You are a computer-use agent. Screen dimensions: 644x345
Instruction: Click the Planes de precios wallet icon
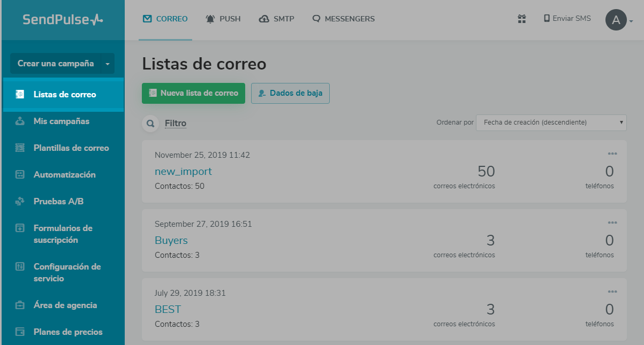[20, 332]
